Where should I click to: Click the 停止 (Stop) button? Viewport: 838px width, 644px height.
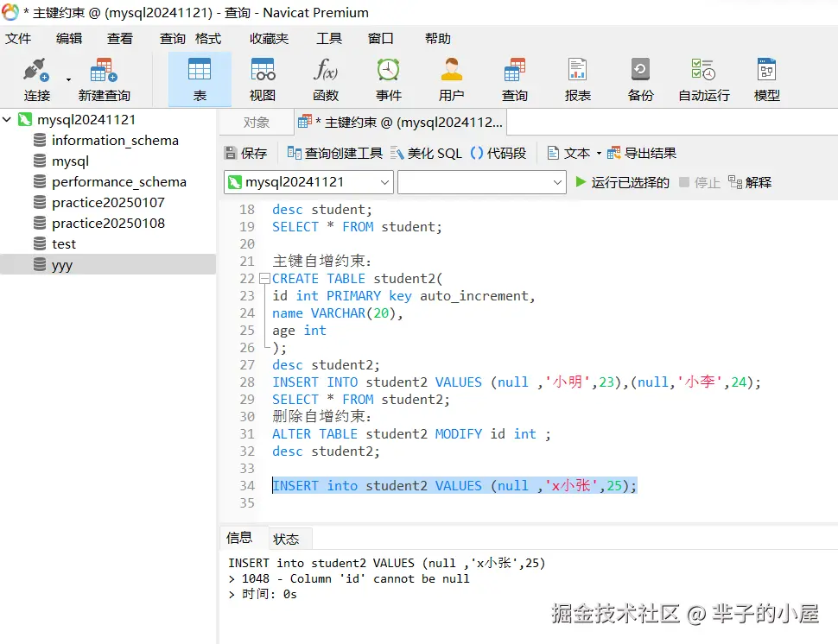click(700, 183)
